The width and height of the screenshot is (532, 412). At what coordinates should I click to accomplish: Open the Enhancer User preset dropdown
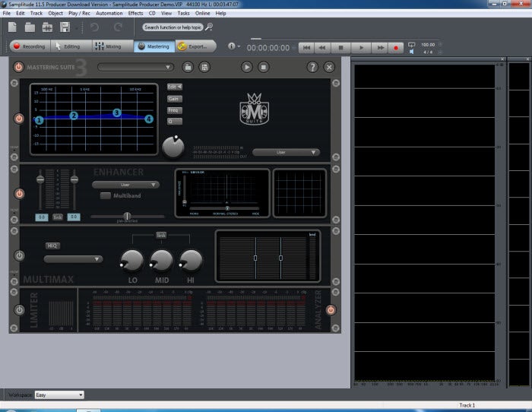tap(125, 185)
